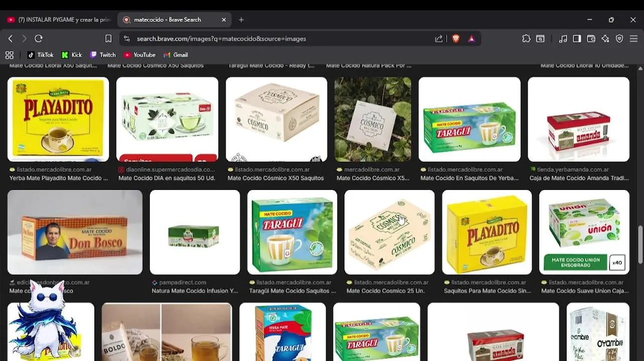644x361 pixels.
Task: Open the Extensions puzzle icon
Action: point(526,39)
